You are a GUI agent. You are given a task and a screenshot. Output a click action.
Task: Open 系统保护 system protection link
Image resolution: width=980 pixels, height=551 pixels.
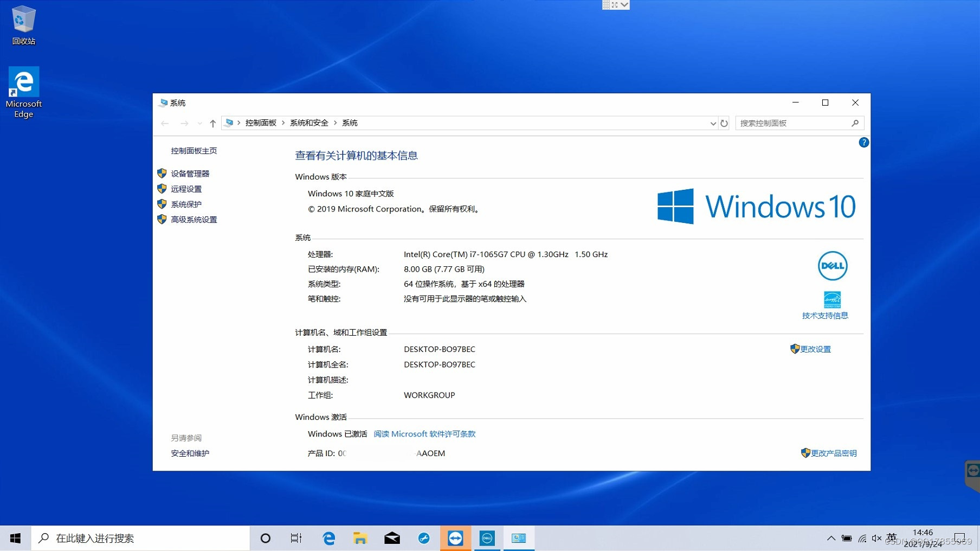tap(186, 204)
